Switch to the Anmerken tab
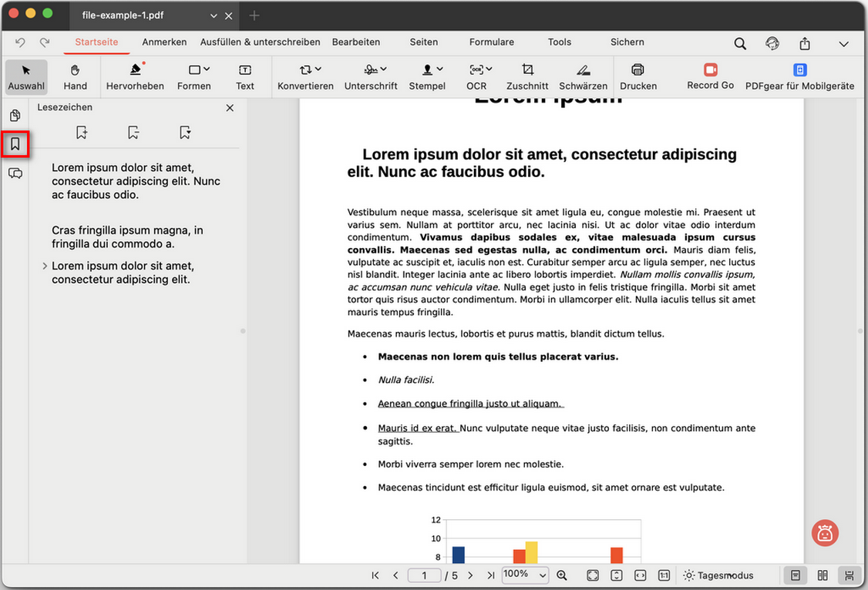Screen dimensions: 868x590 [x=164, y=42]
